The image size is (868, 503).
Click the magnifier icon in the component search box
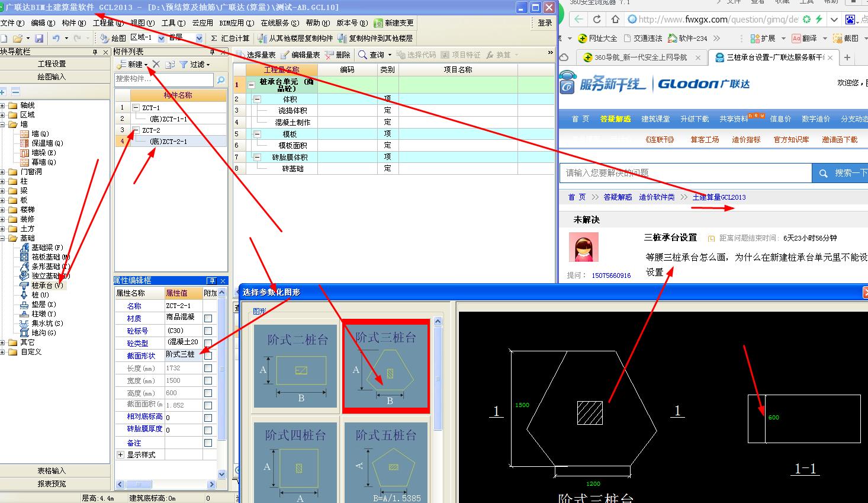click(221, 79)
